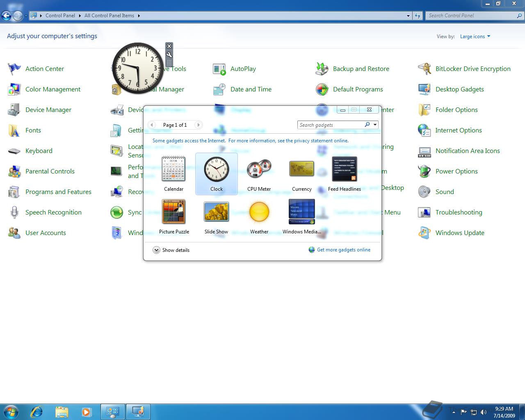This screenshot has height=420, width=525.
Task: Click the Search gadgets field
Action: pos(330,125)
